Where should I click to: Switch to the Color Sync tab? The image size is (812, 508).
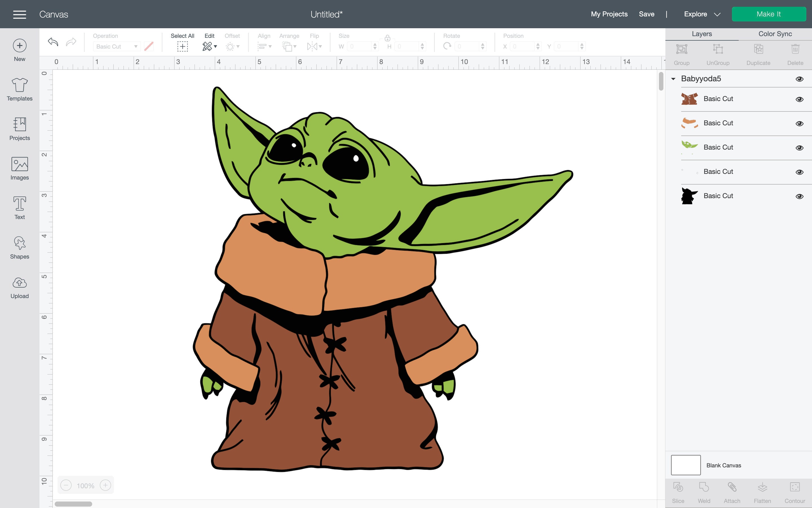775,34
